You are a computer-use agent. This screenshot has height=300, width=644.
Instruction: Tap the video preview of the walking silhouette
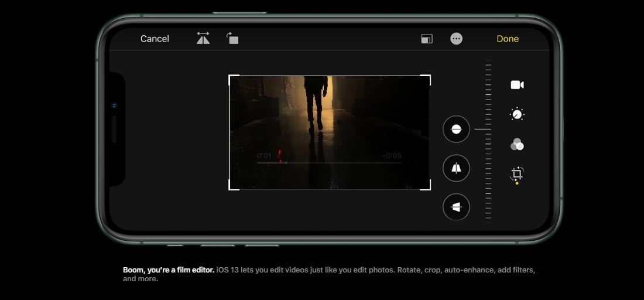click(328, 117)
